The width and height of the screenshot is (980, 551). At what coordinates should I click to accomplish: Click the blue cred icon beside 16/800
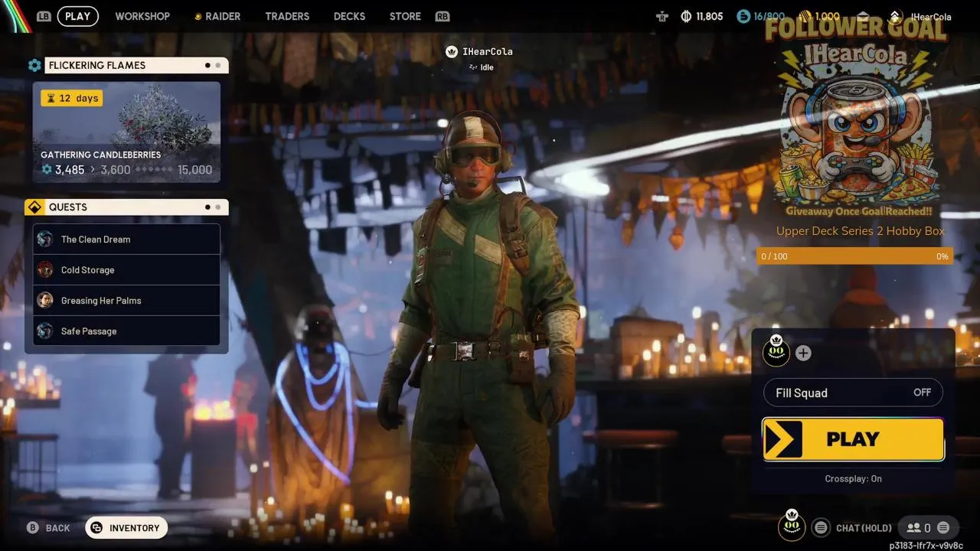743,16
